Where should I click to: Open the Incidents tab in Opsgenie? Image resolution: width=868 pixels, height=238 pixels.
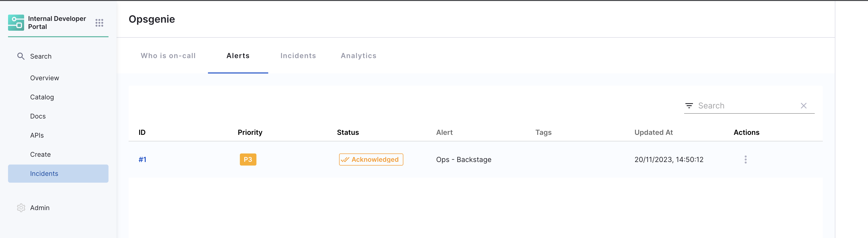(298, 56)
